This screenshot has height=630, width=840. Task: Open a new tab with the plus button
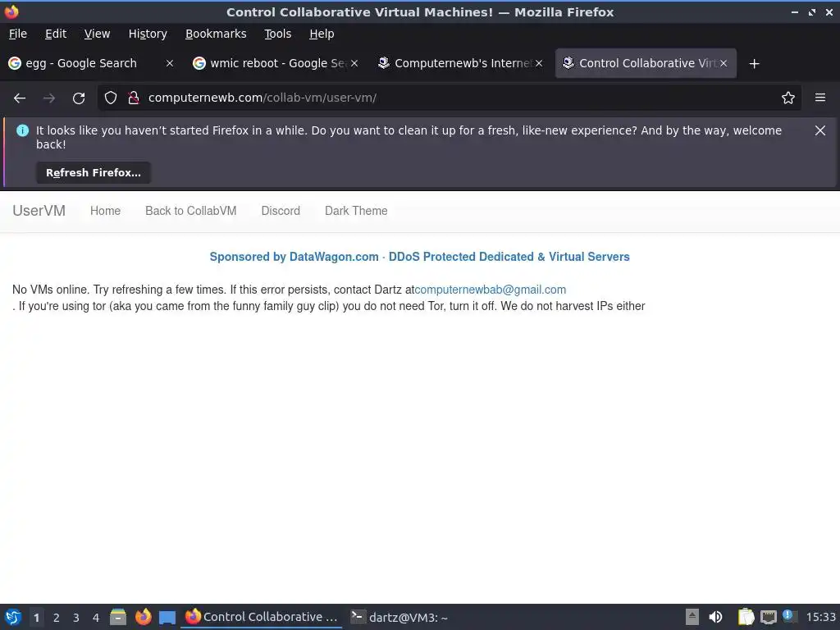(755, 64)
